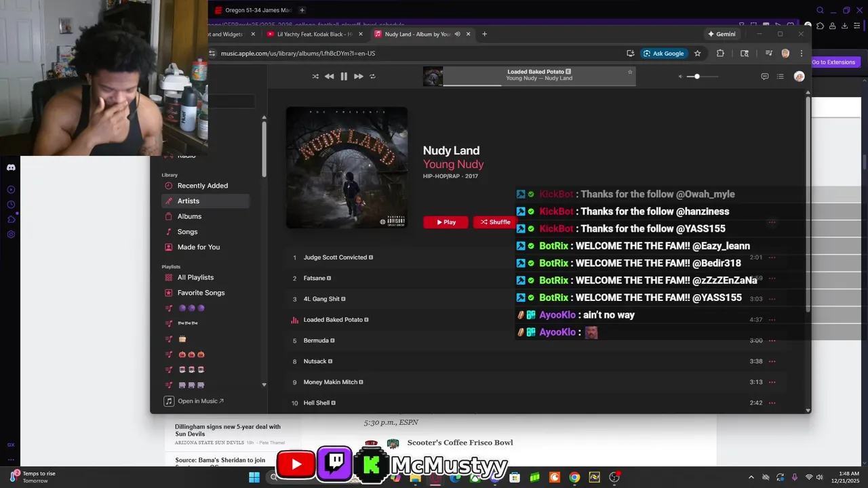The height and width of the screenshot is (488, 868).
Task: Open the purple circles emoji playlist
Action: (205, 308)
